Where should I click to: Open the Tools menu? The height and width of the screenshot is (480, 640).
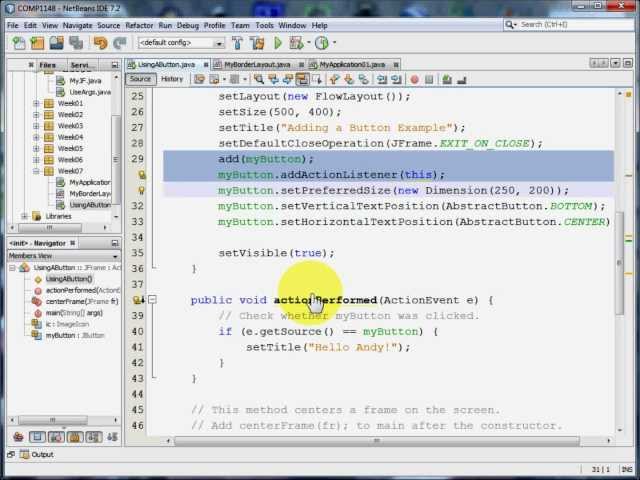tap(264, 25)
